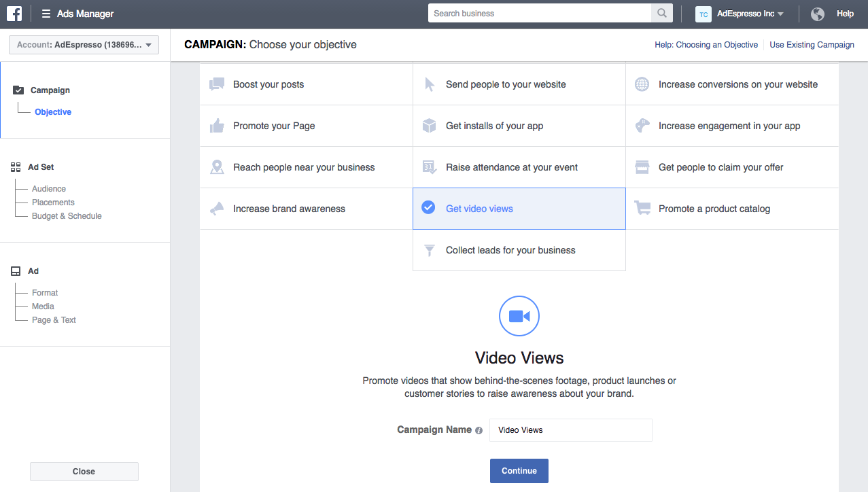Select Objective in the Campaign tree

pos(53,112)
